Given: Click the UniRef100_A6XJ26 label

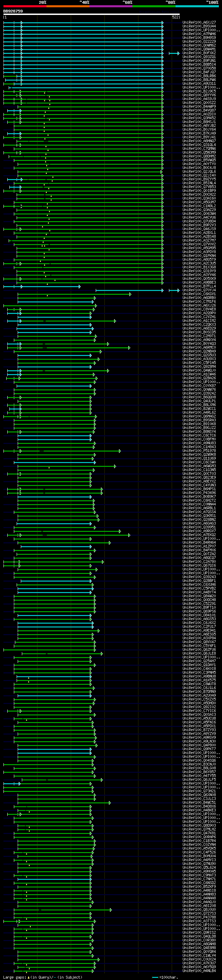Looking at the screenshot, I should [x=199, y=306].
